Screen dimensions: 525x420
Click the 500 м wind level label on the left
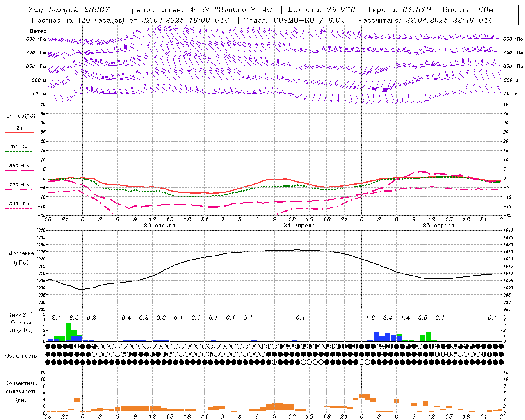pos(39,80)
